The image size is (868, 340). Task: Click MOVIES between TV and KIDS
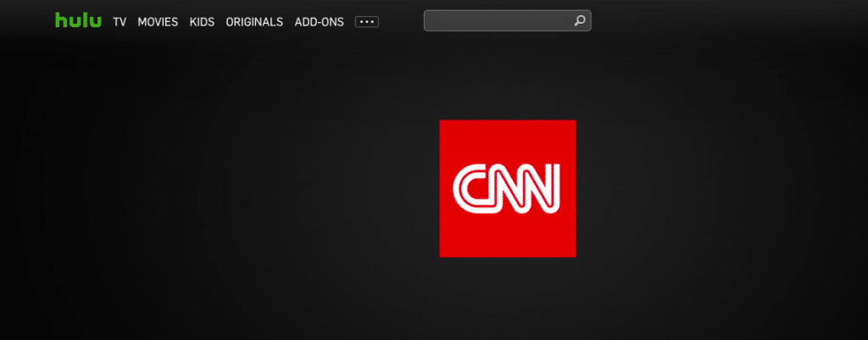(x=158, y=22)
